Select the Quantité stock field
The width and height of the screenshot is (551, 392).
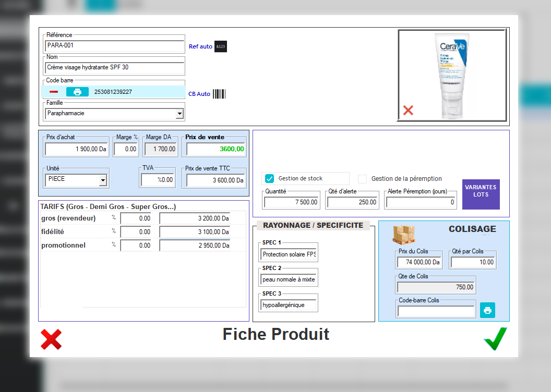point(290,203)
